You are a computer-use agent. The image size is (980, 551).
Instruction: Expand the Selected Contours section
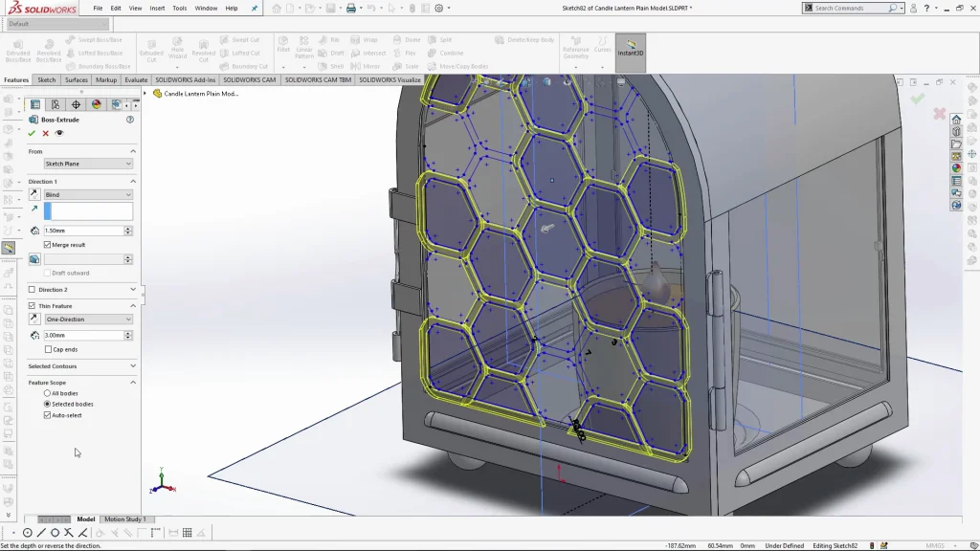pos(132,365)
